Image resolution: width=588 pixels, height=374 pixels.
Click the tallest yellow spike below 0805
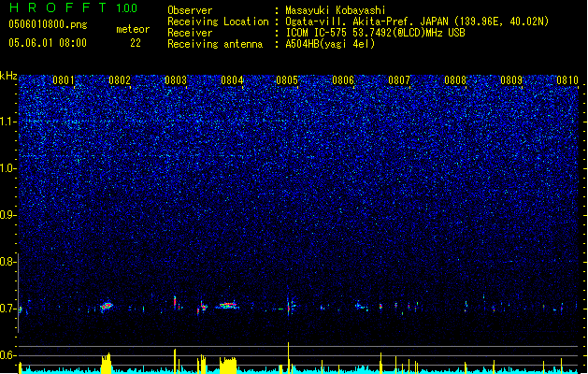pos(288,358)
